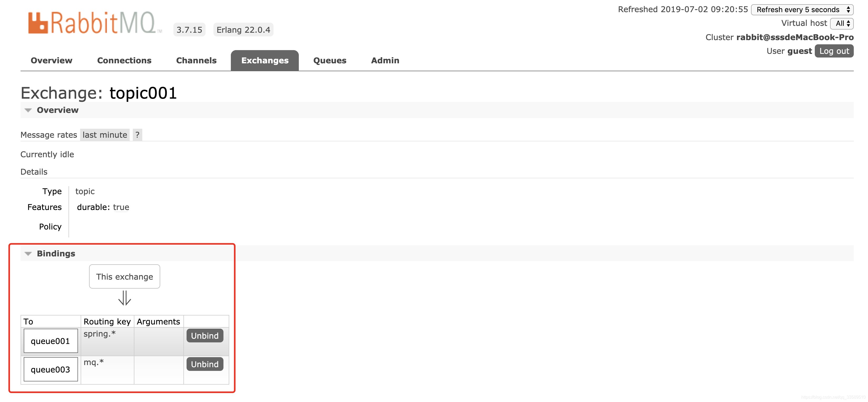The image size is (868, 402).
Task: Change message rates last minute range
Action: tap(105, 135)
